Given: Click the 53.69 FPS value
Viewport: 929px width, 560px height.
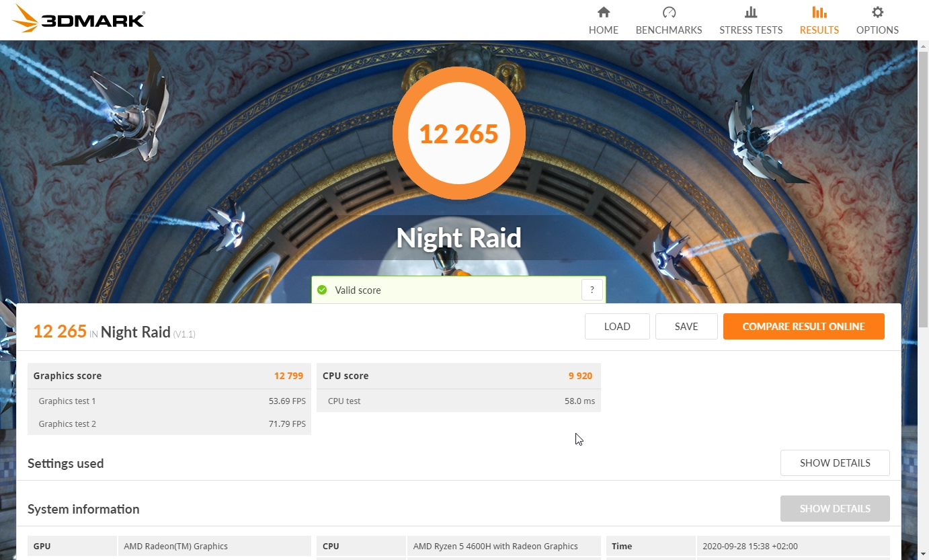Looking at the screenshot, I should coord(287,401).
